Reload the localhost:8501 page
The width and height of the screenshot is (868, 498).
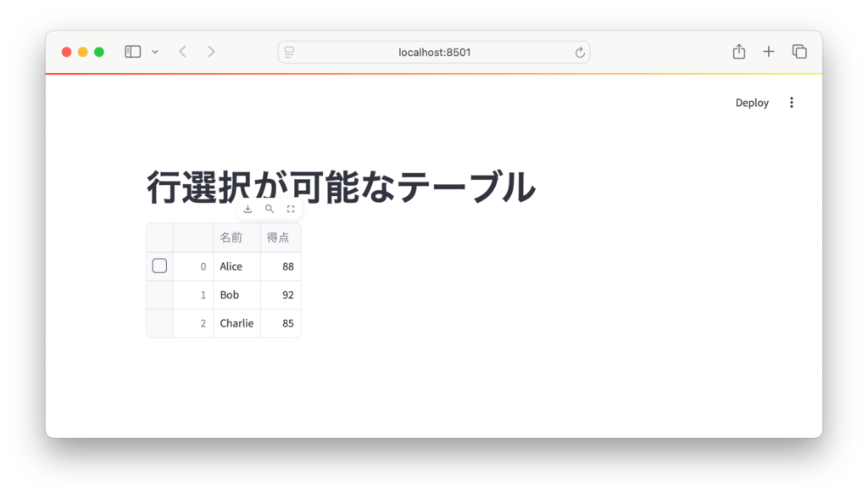tap(580, 53)
